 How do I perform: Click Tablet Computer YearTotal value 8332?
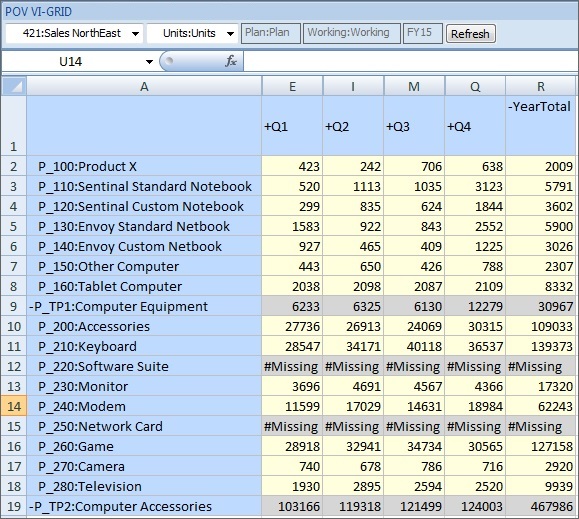pos(541,286)
